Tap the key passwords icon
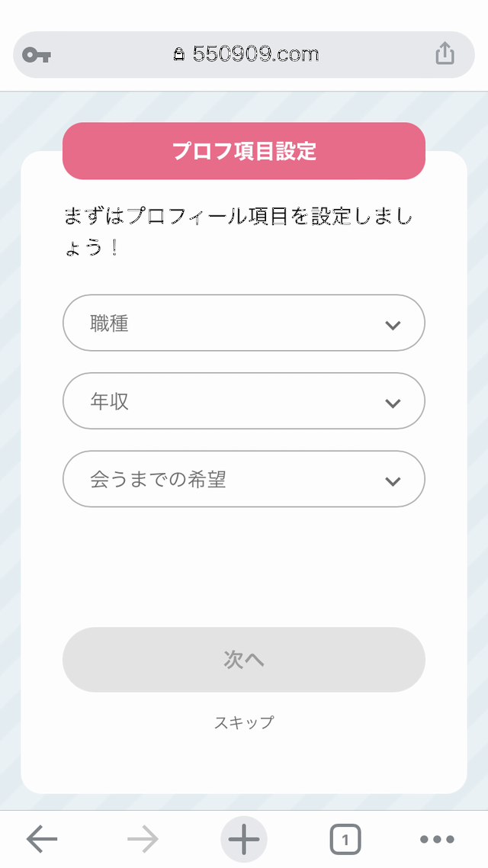 [37, 55]
